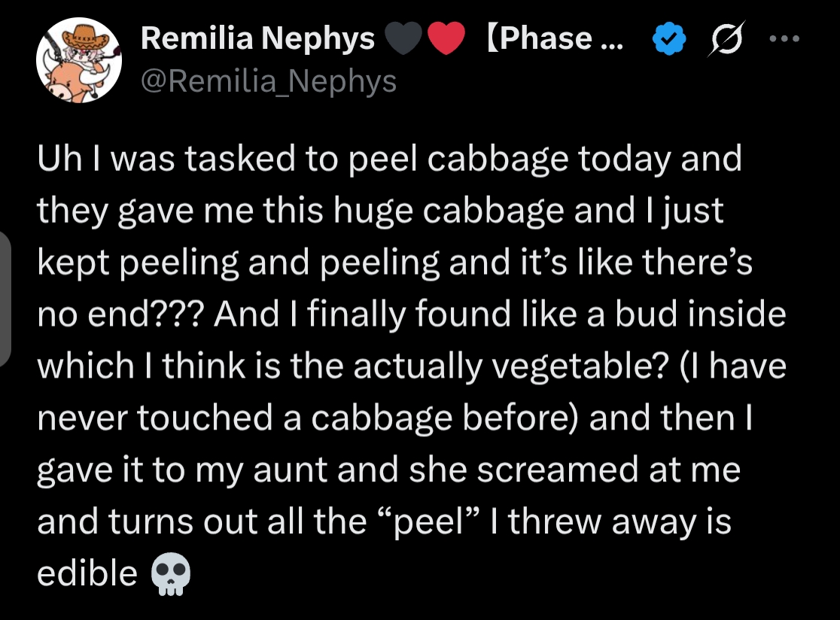
Task: Click the black heart emoji in name
Action: 403,38
